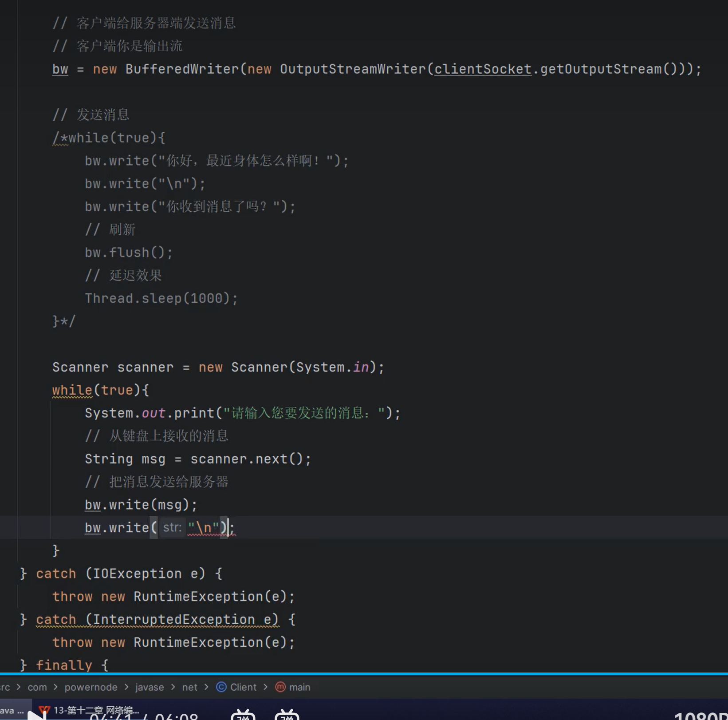Navigate to 'main' in the breadcrumb bar

click(x=300, y=687)
